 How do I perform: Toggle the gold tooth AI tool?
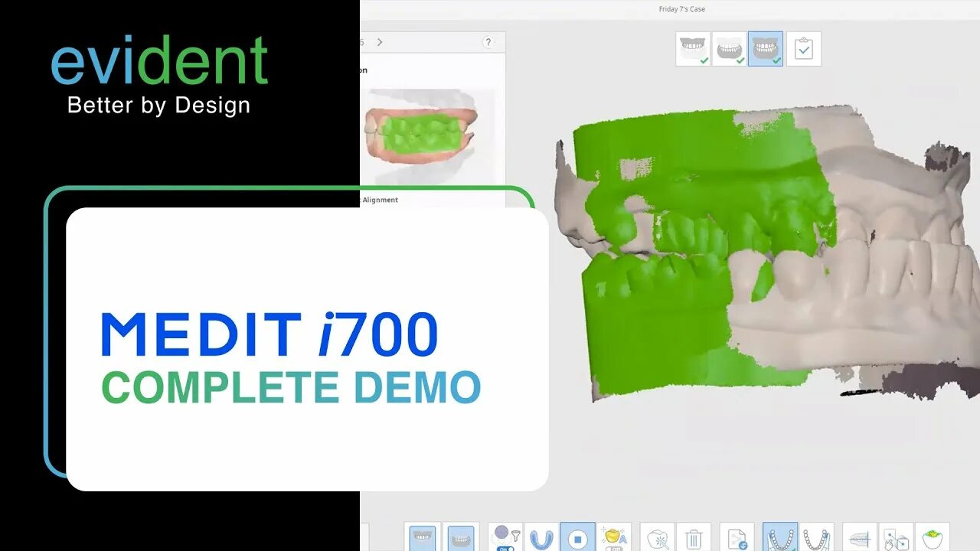point(614,538)
